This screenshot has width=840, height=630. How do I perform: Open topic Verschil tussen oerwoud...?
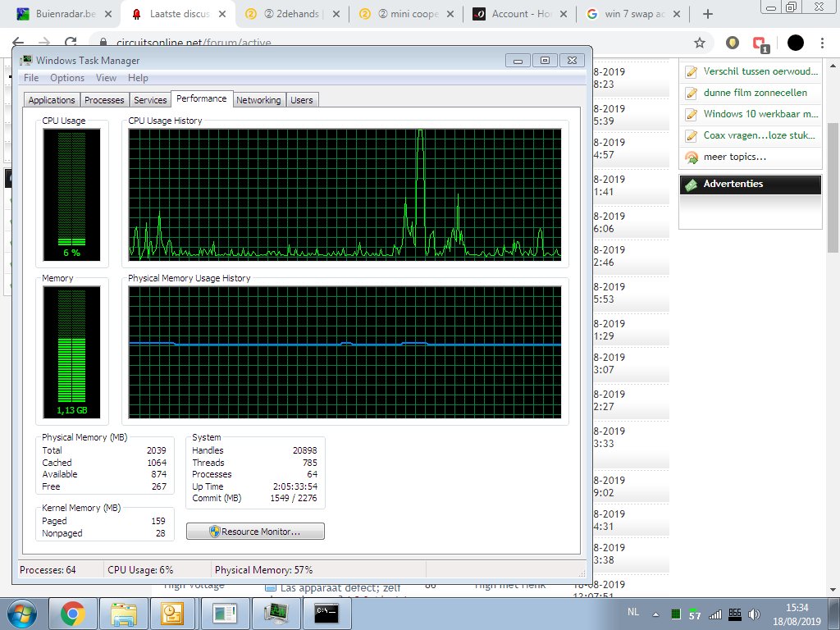(760, 71)
